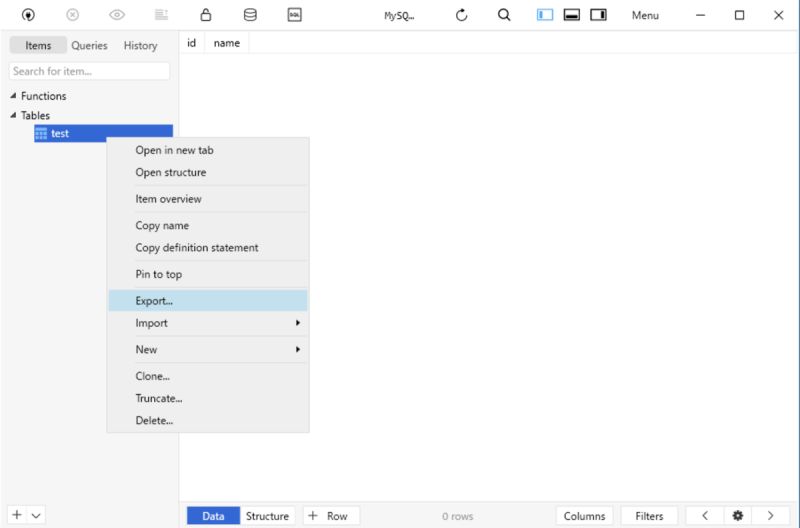Image resolution: width=800 pixels, height=528 pixels.
Task: Open the Filters button
Action: [649, 516]
